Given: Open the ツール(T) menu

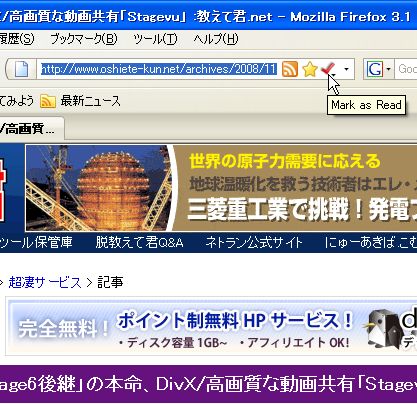Looking at the screenshot, I should pos(155,39).
